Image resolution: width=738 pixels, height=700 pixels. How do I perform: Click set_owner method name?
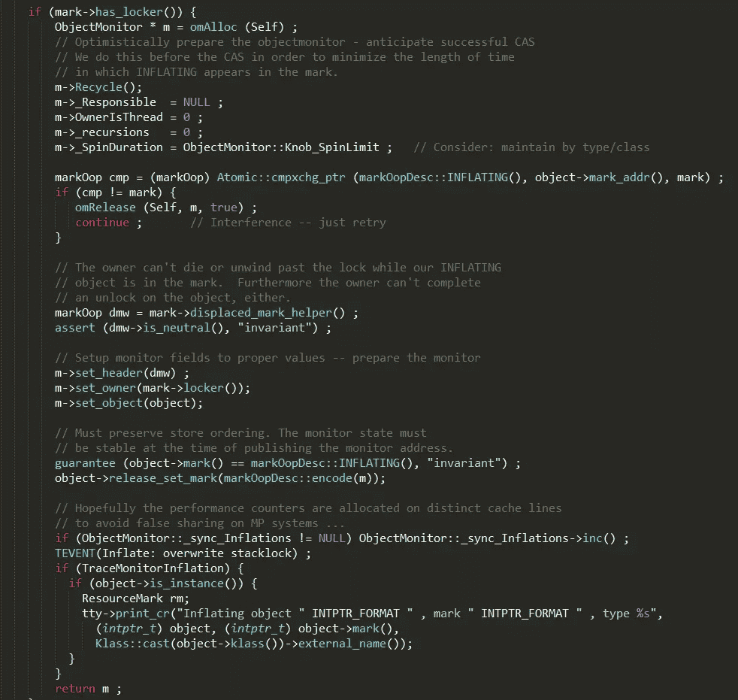pyautogui.click(x=105, y=389)
